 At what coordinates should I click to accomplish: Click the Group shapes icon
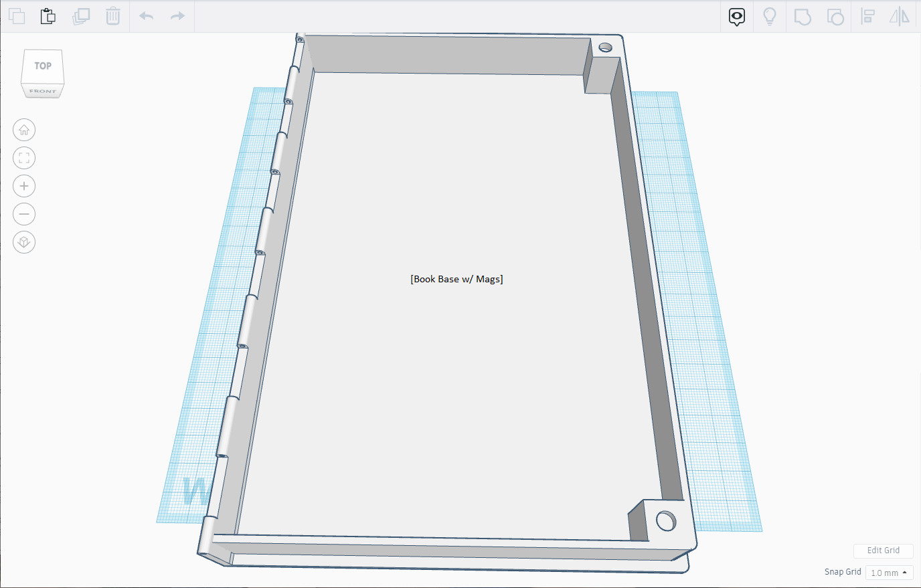tap(803, 17)
